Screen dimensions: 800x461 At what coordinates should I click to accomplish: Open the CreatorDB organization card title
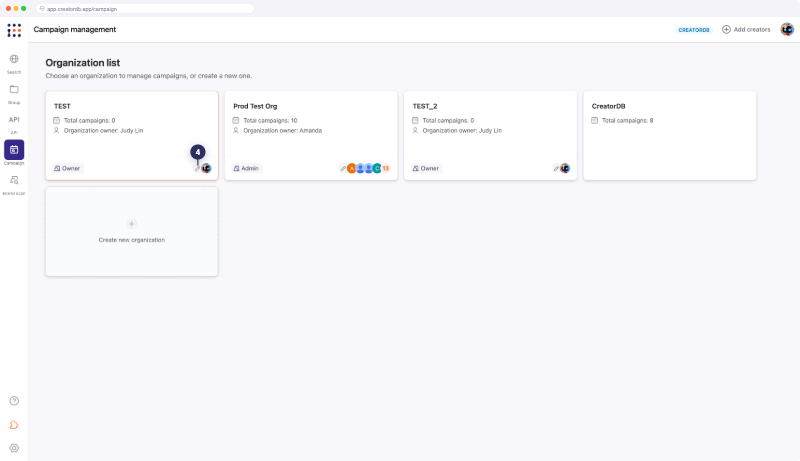(609, 106)
